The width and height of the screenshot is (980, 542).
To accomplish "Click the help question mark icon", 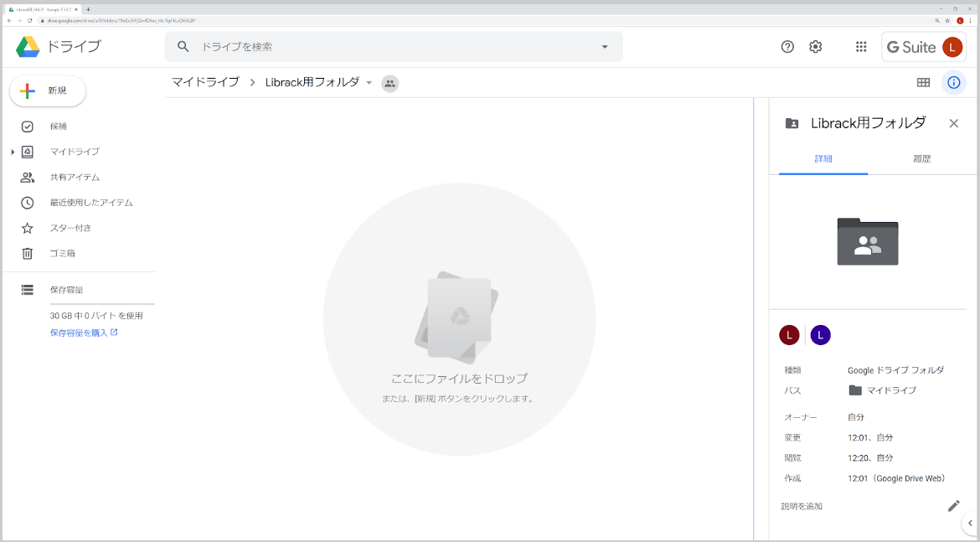I will 787,47.
